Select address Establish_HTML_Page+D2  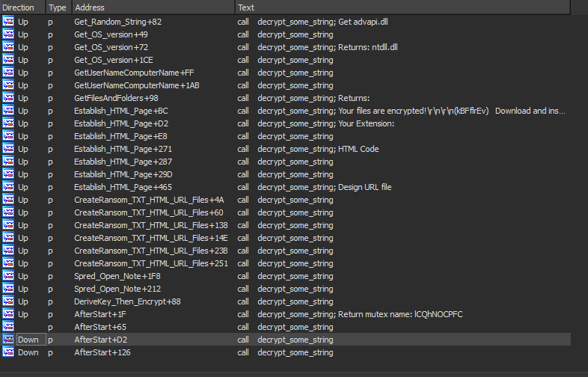coord(121,123)
